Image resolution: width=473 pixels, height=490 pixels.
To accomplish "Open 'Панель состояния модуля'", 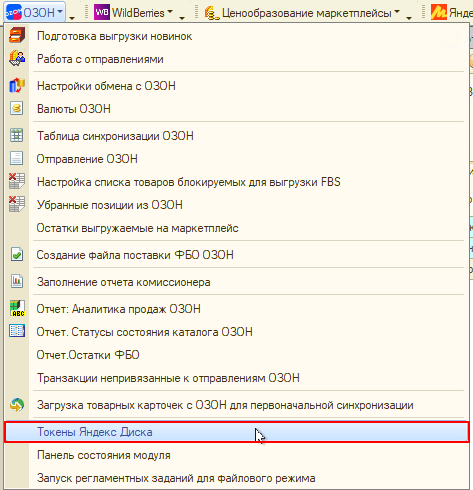I will [236, 455].
